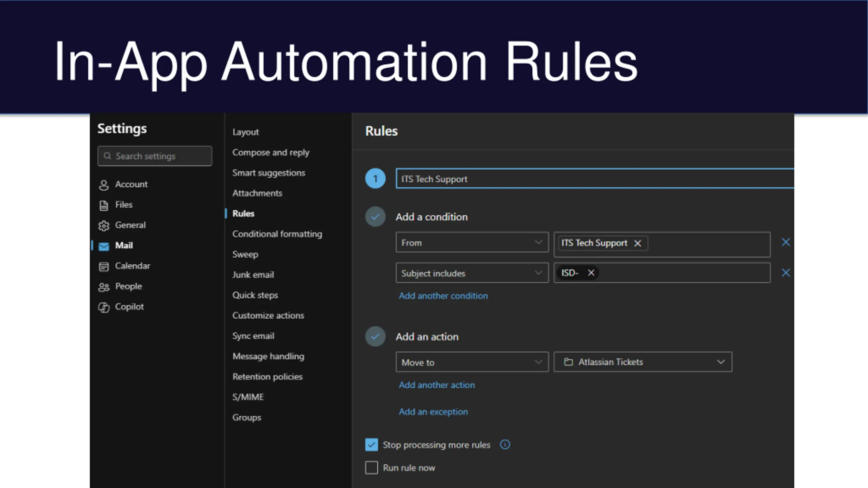Select the Copilot category label
Image resolution: width=868 pixels, height=488 pixels.
[x=129, y=307]
